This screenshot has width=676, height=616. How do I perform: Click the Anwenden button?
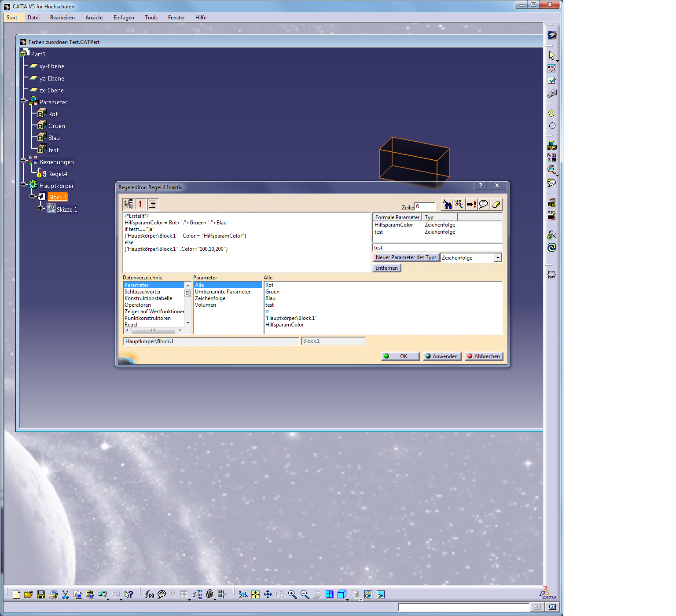coord(442,356)
